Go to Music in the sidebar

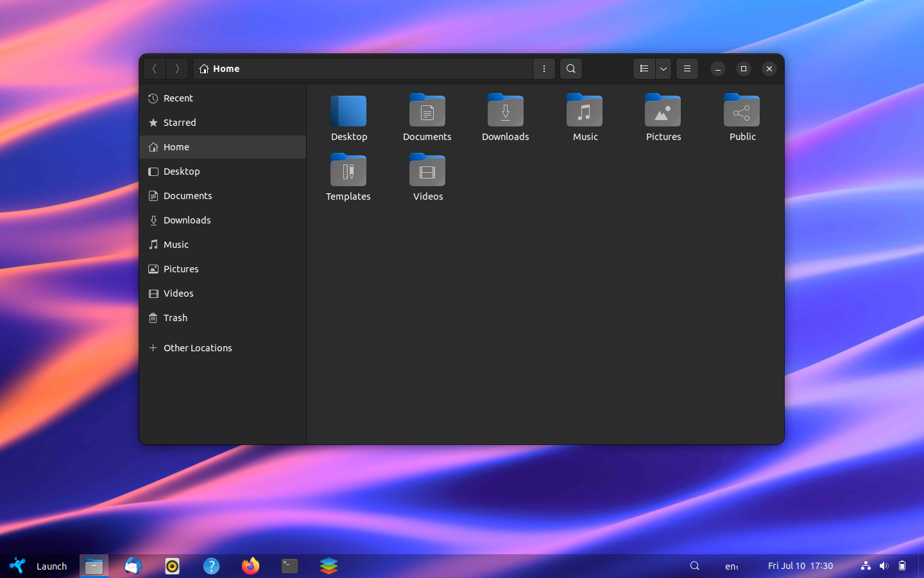tap(223, 245)
